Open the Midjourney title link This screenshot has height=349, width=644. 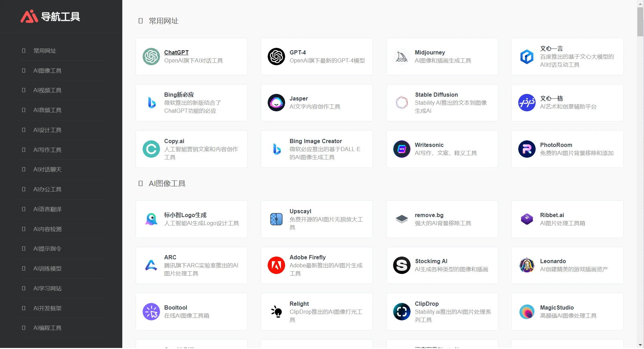pyautogui.click(x=430, y=52)
